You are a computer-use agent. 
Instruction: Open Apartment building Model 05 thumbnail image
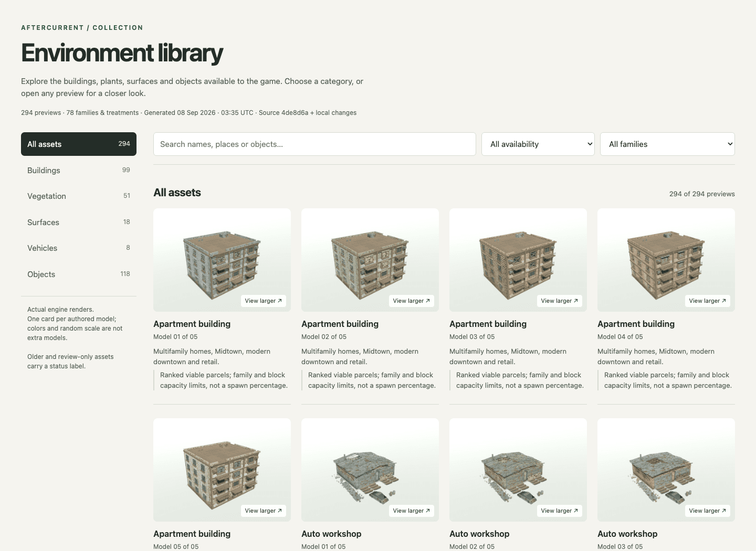point(222,470)
